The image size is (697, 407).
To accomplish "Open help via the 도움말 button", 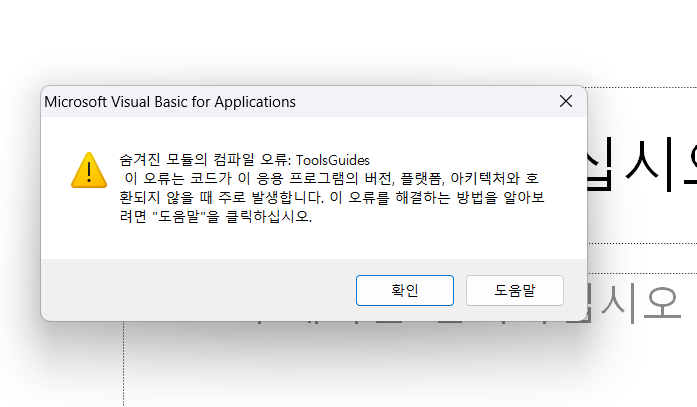I will (x=515, y=290).
